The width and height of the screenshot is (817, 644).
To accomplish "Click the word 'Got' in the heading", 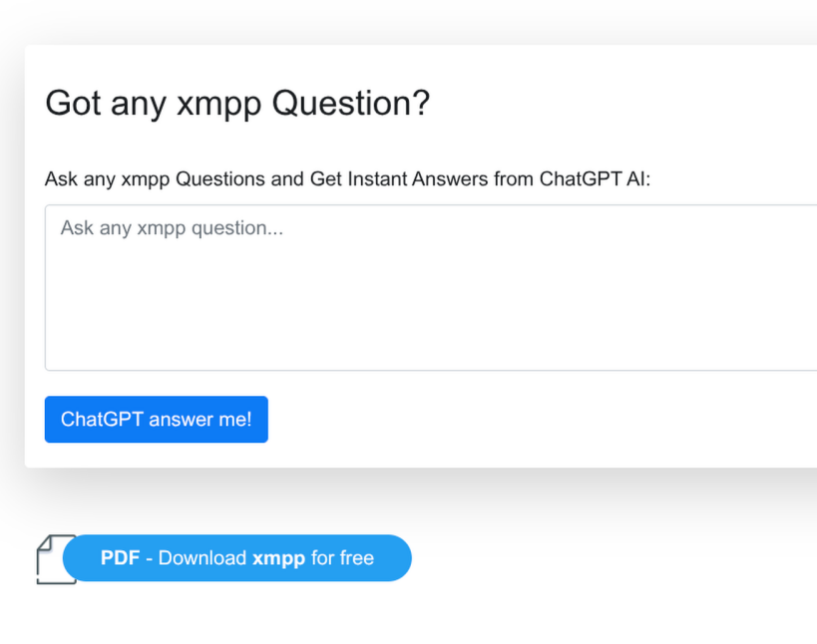I will (x=73, y=103).
